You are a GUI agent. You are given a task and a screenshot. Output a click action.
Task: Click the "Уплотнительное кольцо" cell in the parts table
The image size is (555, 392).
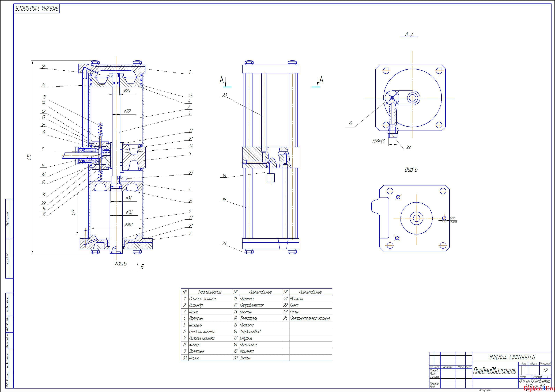click(x=310, y=318)
